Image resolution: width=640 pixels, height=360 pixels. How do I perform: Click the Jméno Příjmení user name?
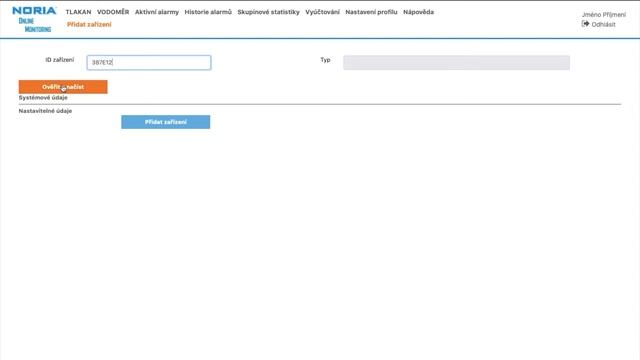(x=604, y=15)
